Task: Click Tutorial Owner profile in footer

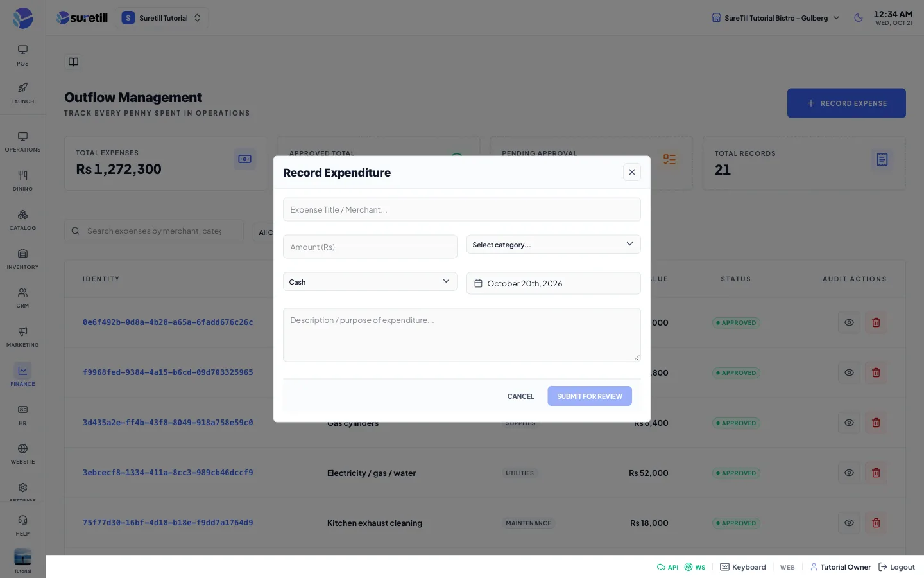Action: pos(841,567)
